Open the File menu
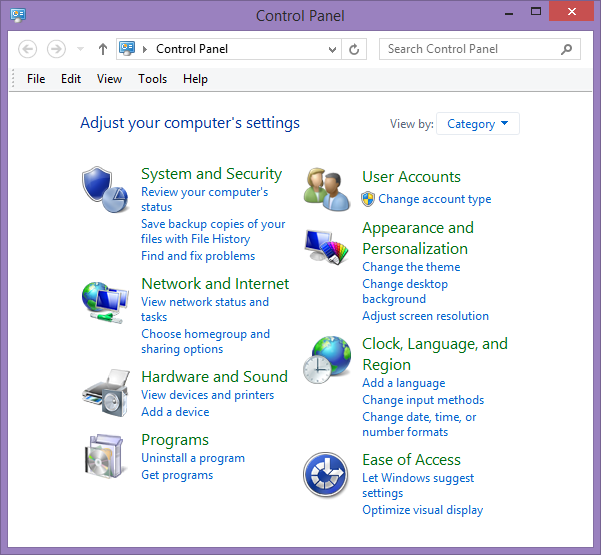 pos(36,79)
